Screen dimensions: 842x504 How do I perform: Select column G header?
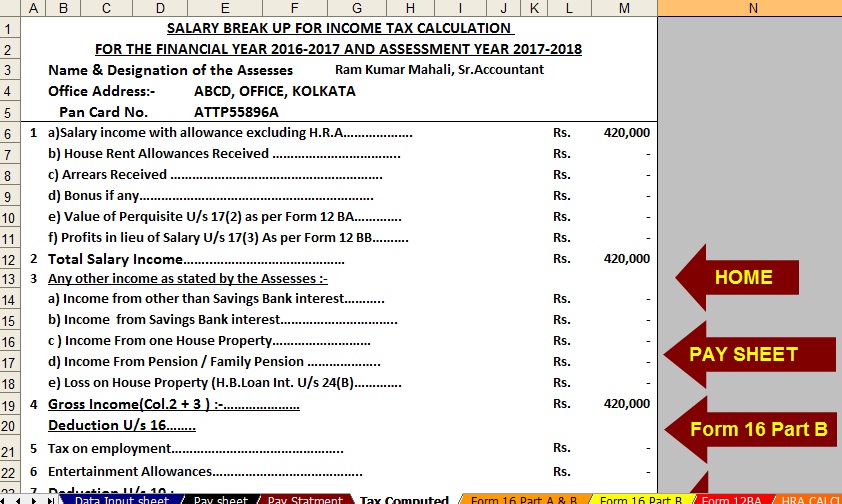pos(357,8)
